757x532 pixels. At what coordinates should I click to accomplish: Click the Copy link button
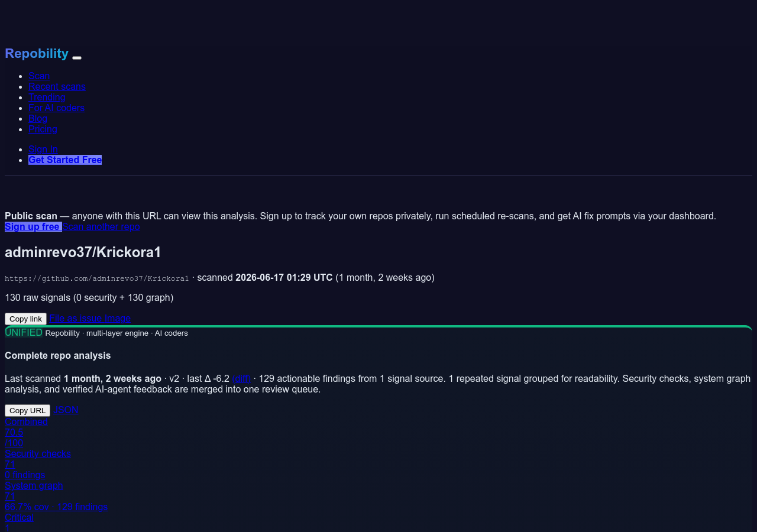point(25,319)
